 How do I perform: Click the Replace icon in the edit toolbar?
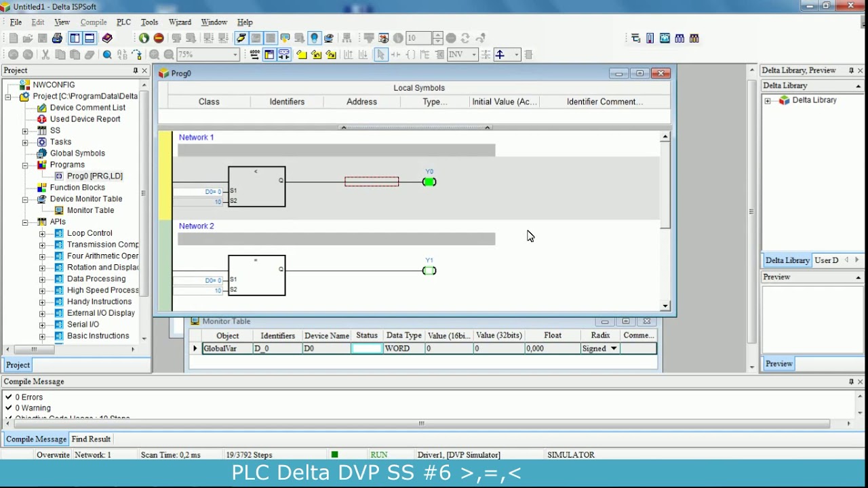pyautogui.click(x=122, y=55)
